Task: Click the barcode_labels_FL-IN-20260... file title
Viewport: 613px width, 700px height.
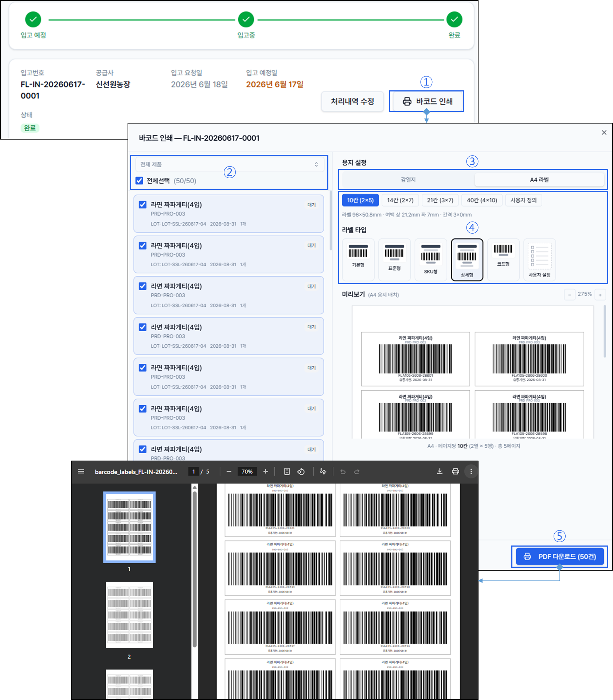Action: pyautogui.click(x=136, y=472)
